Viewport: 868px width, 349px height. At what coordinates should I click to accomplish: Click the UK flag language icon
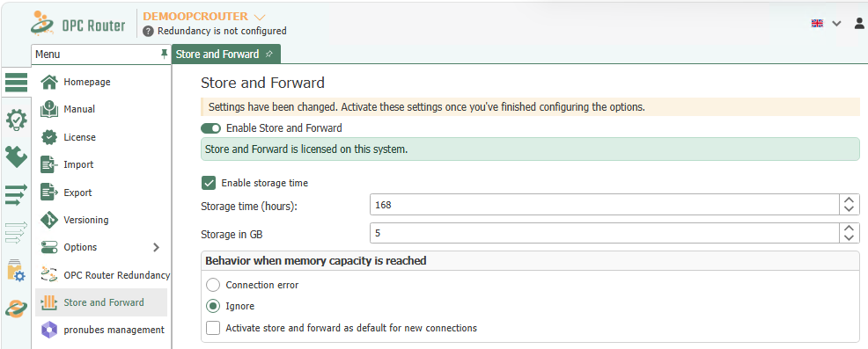[817, 23]
